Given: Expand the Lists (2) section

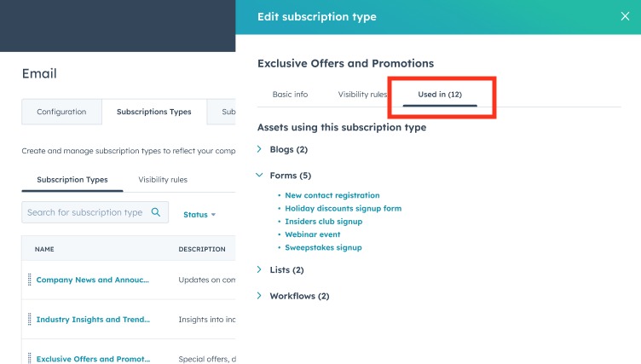Looking at the screenshot, I should coord(259,269).
